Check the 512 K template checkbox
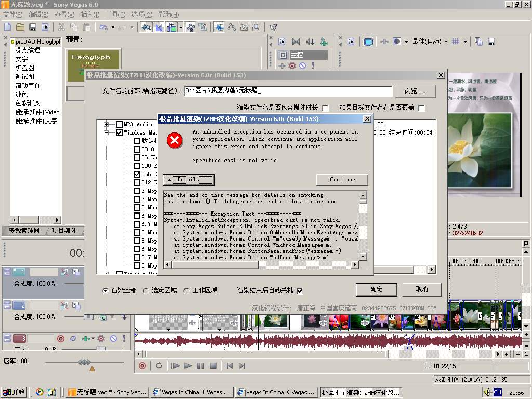Viewport: 532px width, 399px height. pyautogui.click(x=137, y=182)
